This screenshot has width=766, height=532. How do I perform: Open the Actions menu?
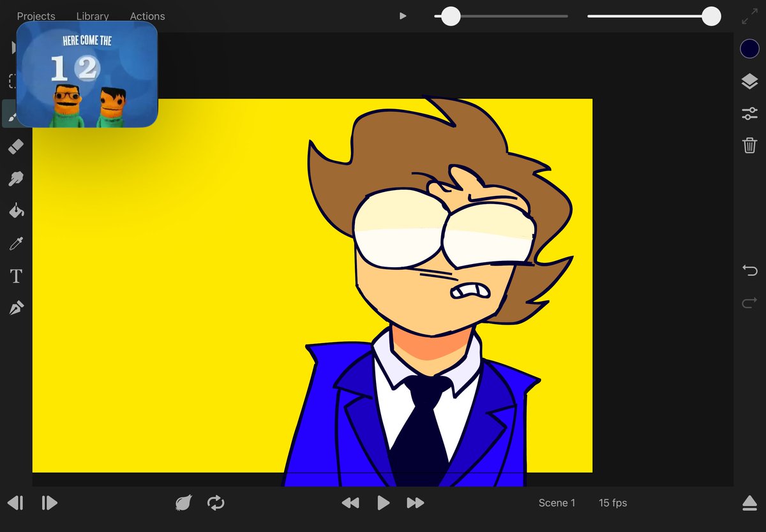pyautogui.click(x=147, y=16)
